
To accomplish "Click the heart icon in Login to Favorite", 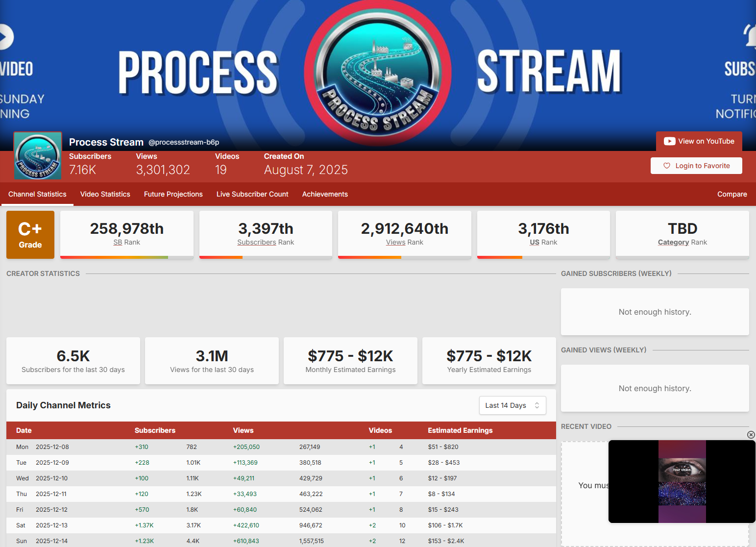I will (666, 166).
